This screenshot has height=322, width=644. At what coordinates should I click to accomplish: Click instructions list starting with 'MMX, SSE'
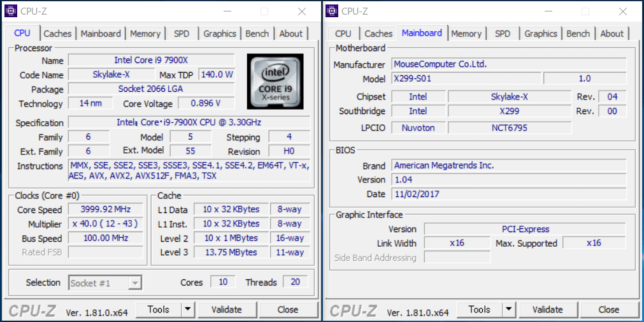(189, 170)
